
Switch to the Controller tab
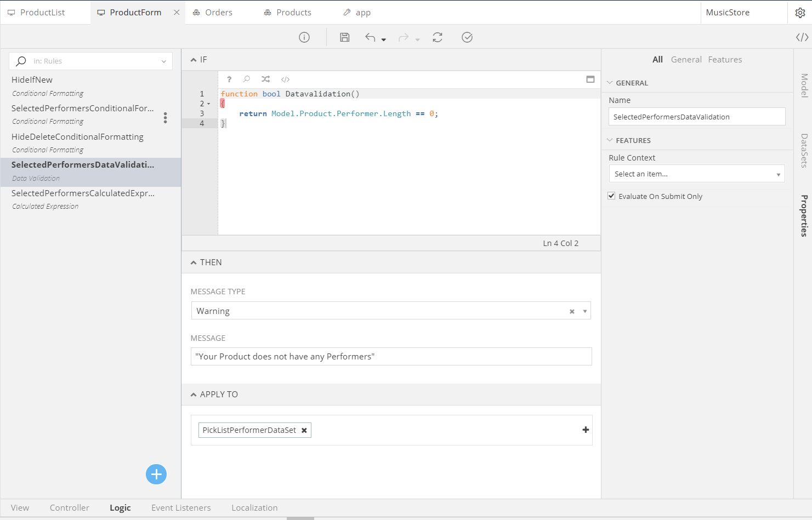coord(69,508)
